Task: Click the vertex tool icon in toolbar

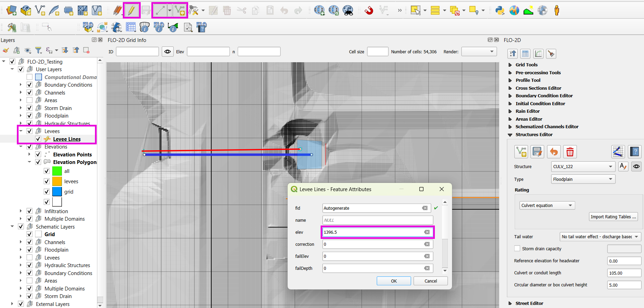Action: tap(194, 10)
